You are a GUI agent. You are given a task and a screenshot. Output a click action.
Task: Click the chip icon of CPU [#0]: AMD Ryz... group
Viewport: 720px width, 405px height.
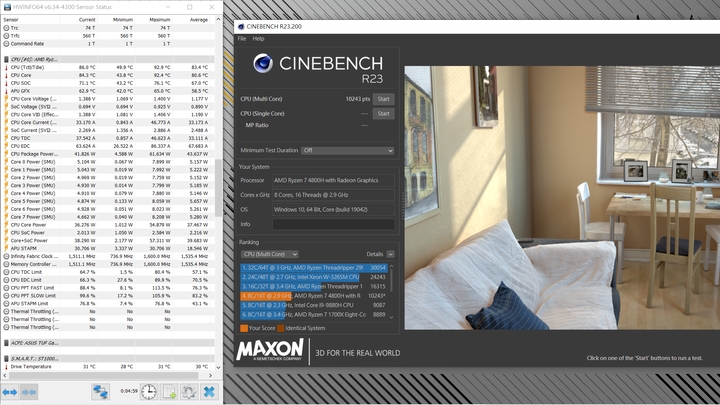pyautogui.click(x=6, y=59)
